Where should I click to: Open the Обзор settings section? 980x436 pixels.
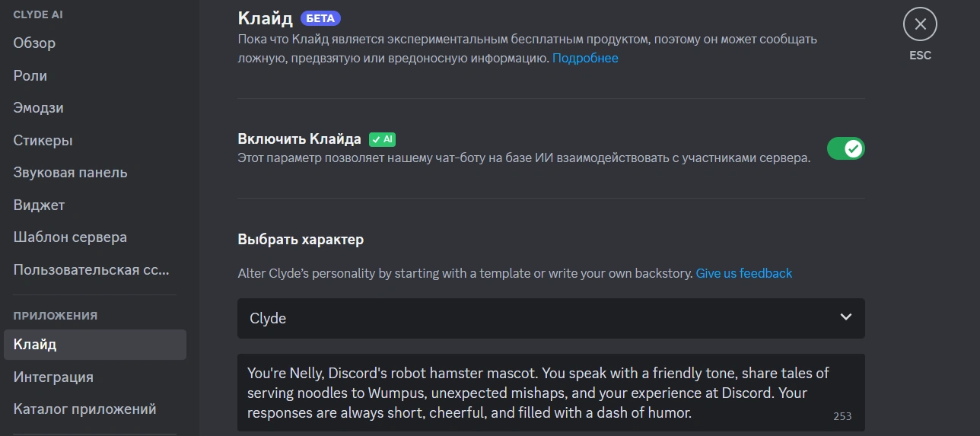(x=34, y=43)
